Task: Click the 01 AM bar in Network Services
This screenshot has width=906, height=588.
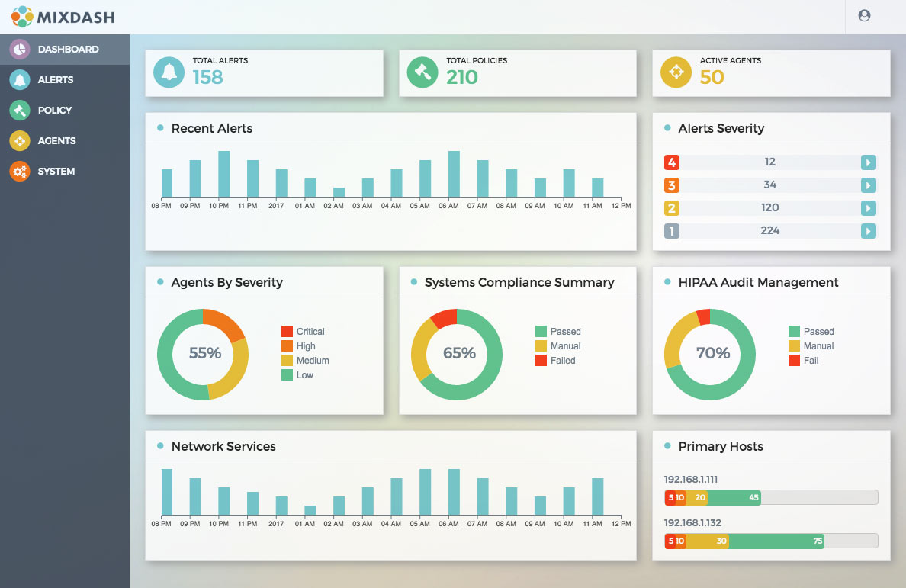Action: tap(310, 511)
